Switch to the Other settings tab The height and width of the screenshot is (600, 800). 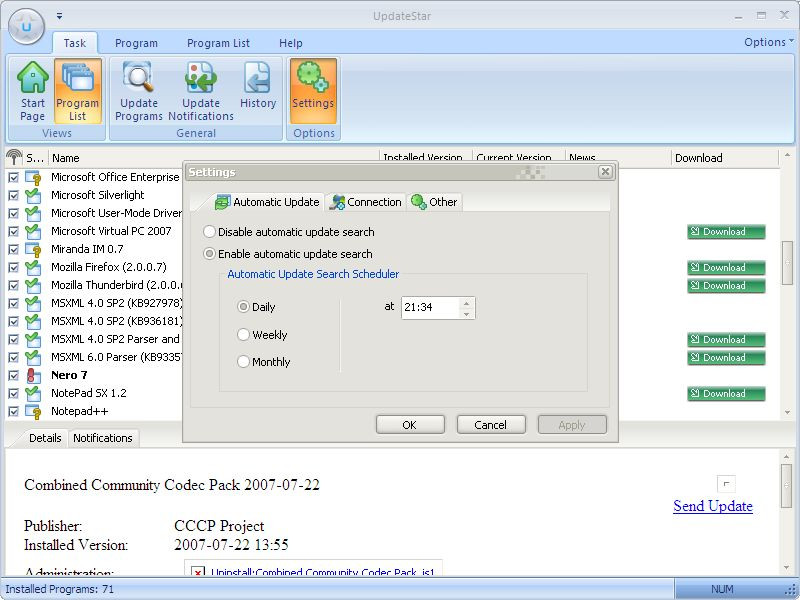[434, 202]
